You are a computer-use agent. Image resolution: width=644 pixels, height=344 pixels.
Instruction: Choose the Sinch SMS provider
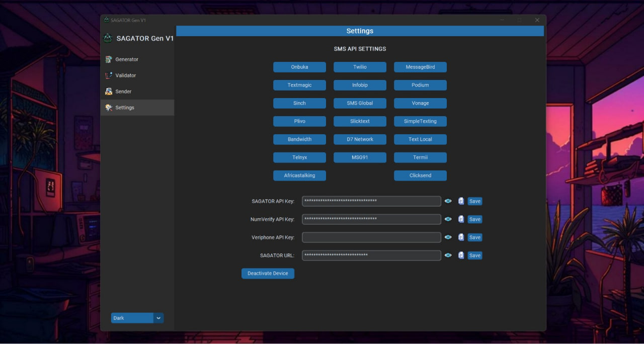tap(299, 103)
